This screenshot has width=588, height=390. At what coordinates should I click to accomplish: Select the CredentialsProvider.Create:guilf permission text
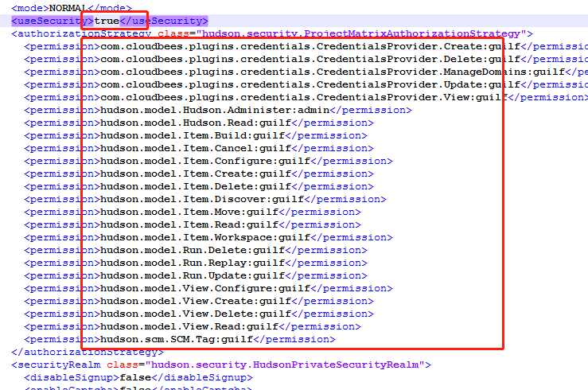click(x=310, y=46)
